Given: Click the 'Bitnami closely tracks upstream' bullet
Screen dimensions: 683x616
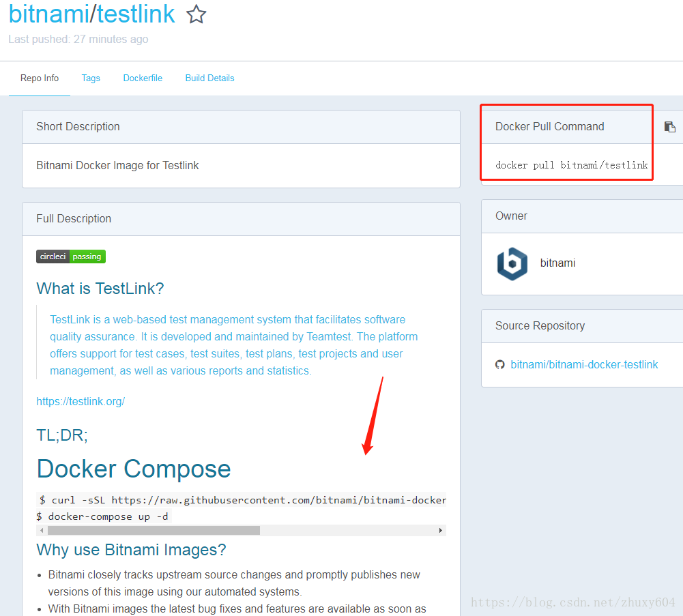Looking at the screenshot, I should point(234,583).
